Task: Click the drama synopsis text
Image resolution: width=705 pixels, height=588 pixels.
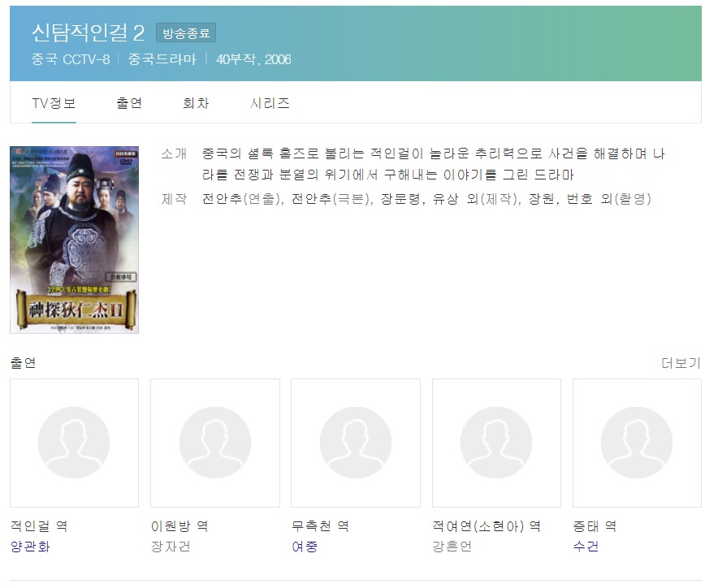Action: point(434,164)
